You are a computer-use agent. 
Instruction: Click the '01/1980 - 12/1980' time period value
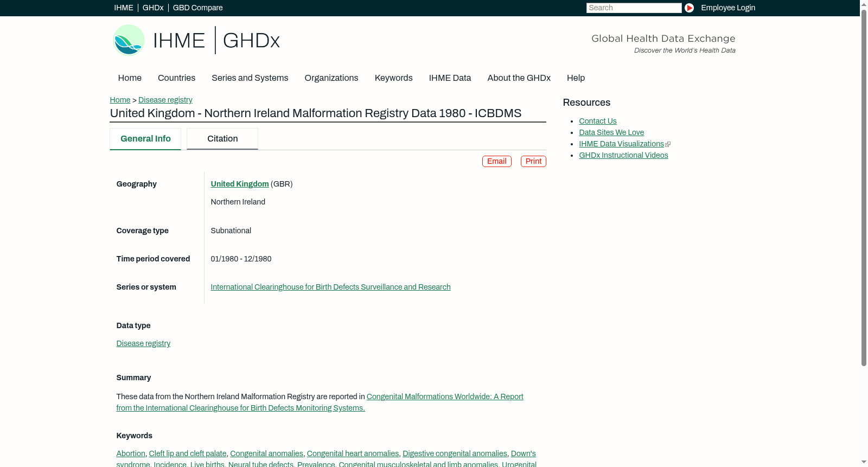coord(241,259)
